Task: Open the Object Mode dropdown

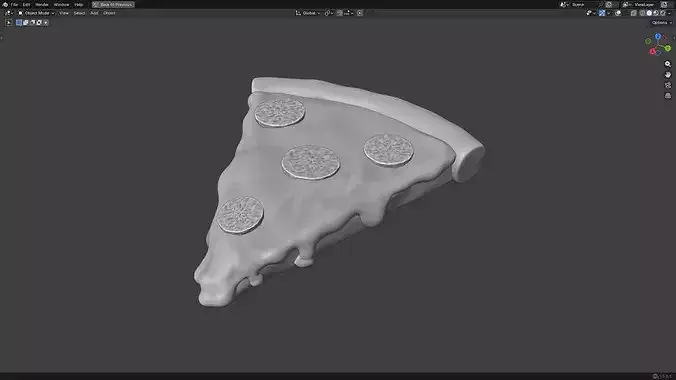Action: (x=36, y=13)
